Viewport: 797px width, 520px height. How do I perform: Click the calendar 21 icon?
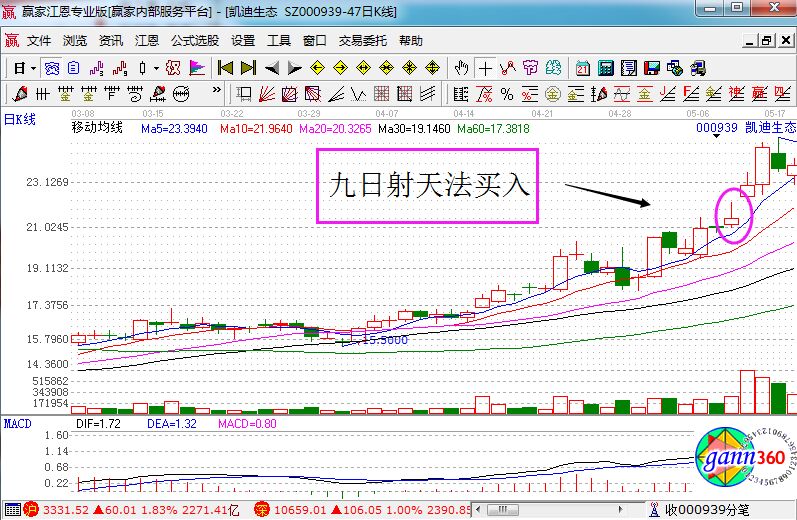pyautogui.click(x=583, y=68)
